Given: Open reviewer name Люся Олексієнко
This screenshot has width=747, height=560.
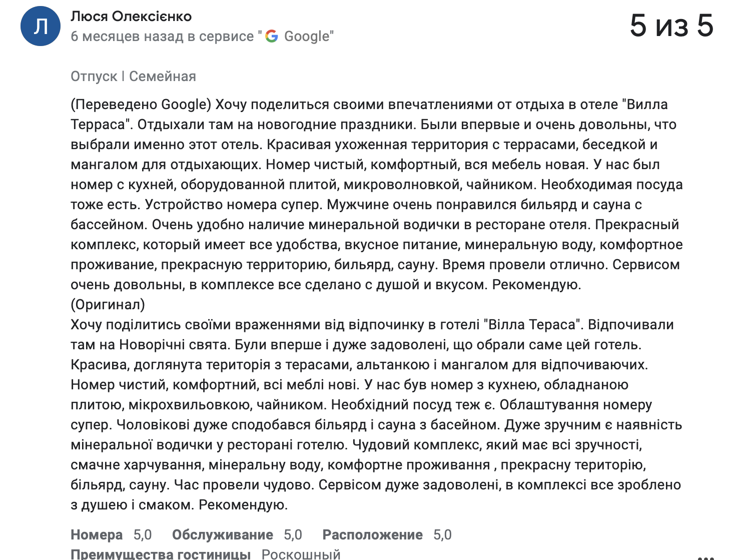Looking at the screenshot, I should point(131,16).
